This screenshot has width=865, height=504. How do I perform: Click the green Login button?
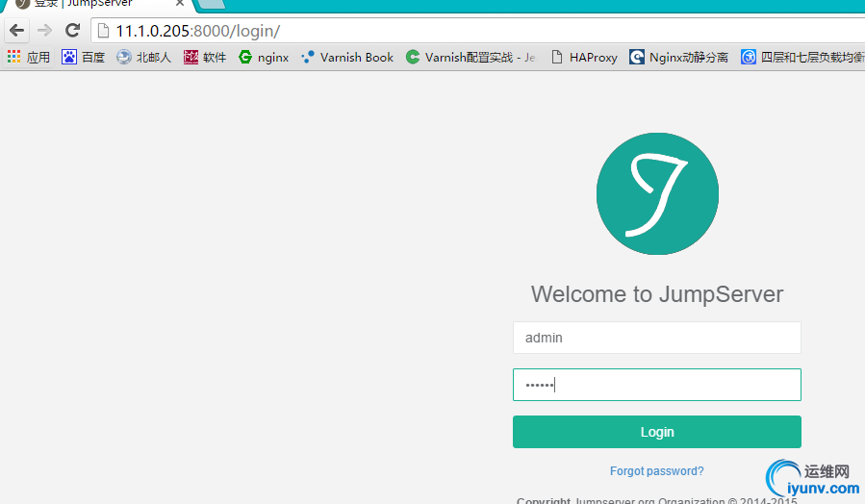[657, 432]
